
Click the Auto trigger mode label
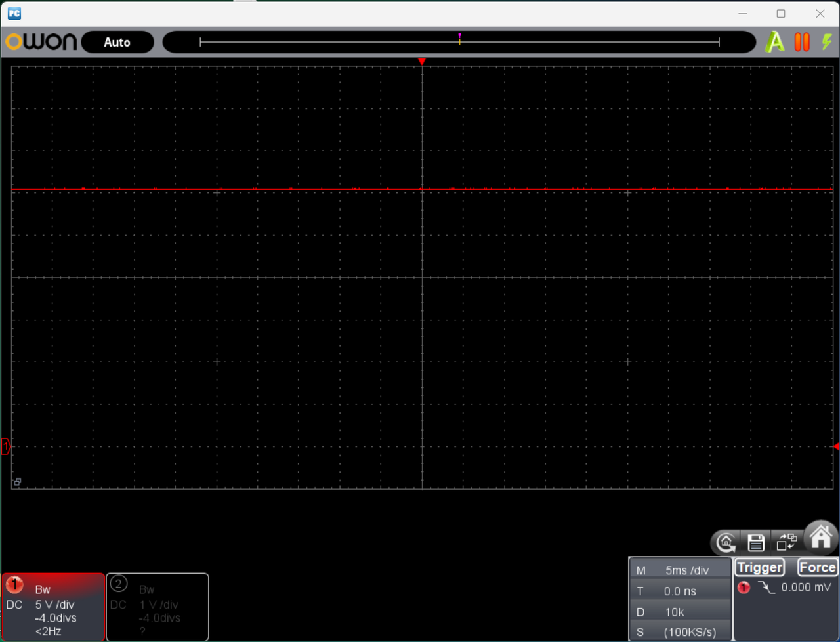pos(117,42)
